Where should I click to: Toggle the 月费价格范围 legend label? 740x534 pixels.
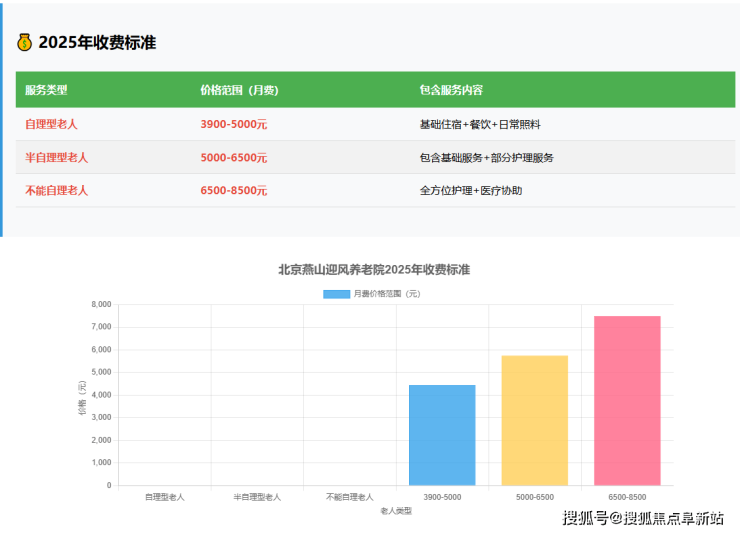tap(387, 294)
